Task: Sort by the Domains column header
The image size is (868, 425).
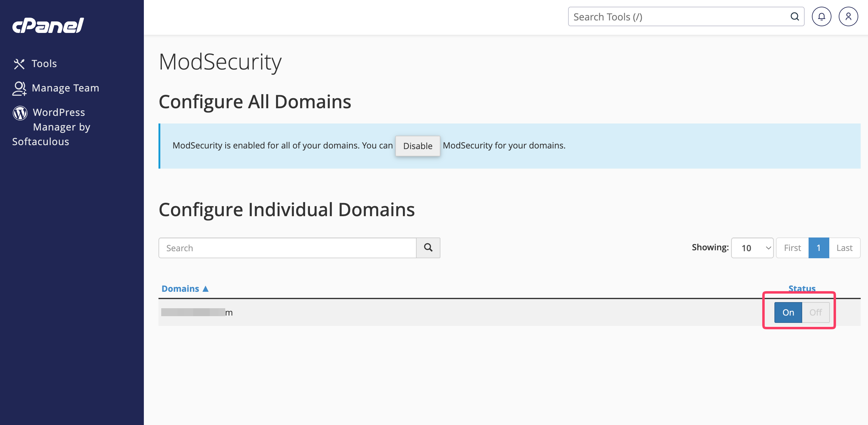Action: click(x=185, y=288)
